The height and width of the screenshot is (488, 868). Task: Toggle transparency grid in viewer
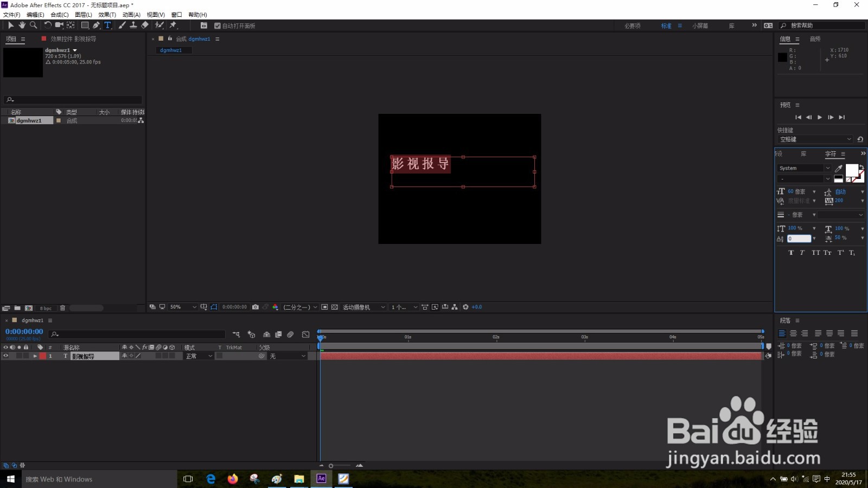(x=335, y=307)
